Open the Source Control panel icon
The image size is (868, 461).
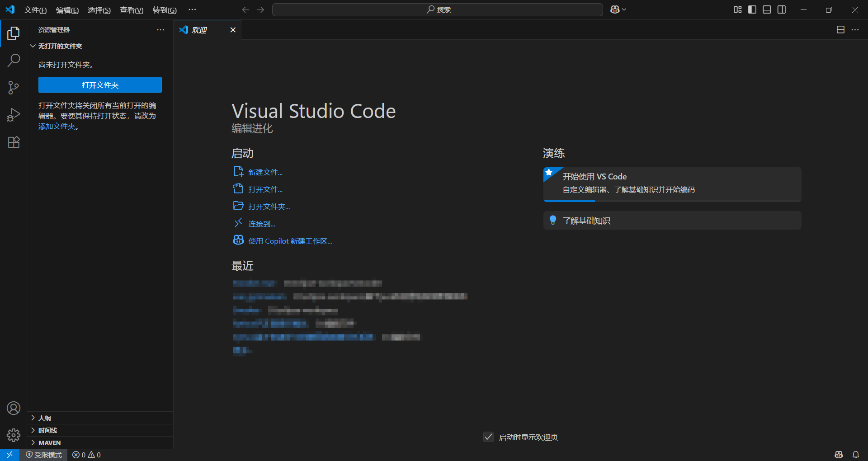pyautogui.click(x=13, y=87)
